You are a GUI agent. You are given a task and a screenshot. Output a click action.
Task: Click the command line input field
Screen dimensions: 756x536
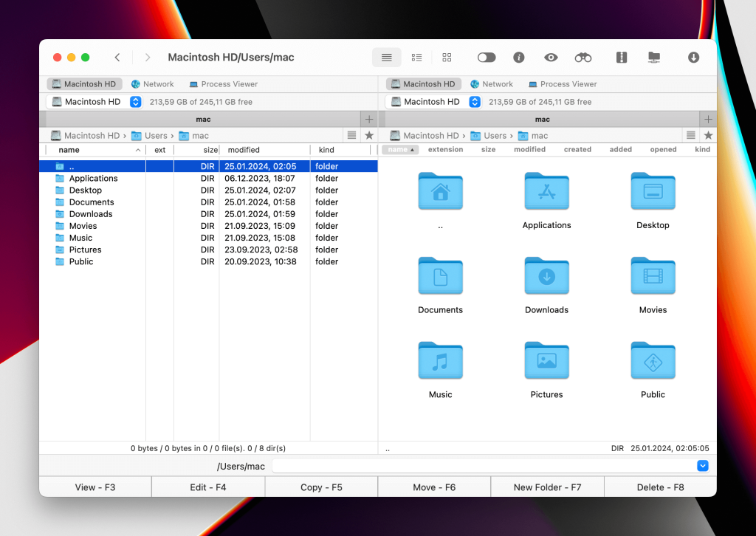(484, 466)
